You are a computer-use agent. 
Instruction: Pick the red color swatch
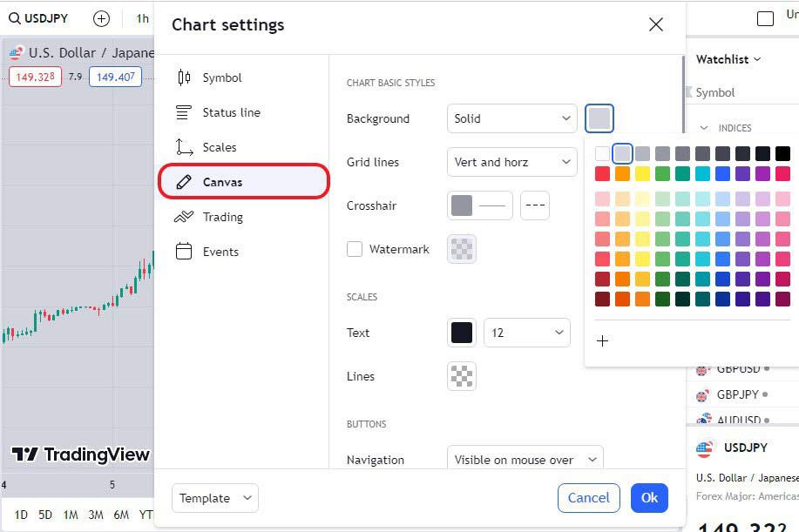(x=603, y=173)
